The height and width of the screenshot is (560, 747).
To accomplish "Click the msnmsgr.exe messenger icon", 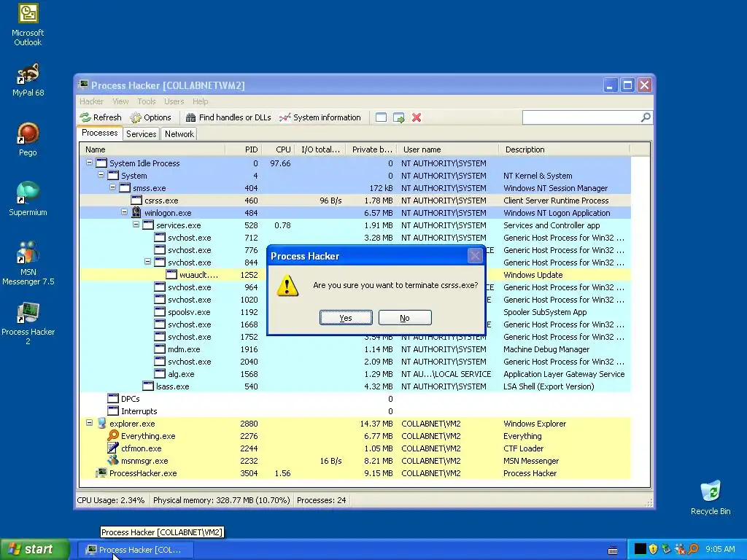I will [x=113, y=461].
